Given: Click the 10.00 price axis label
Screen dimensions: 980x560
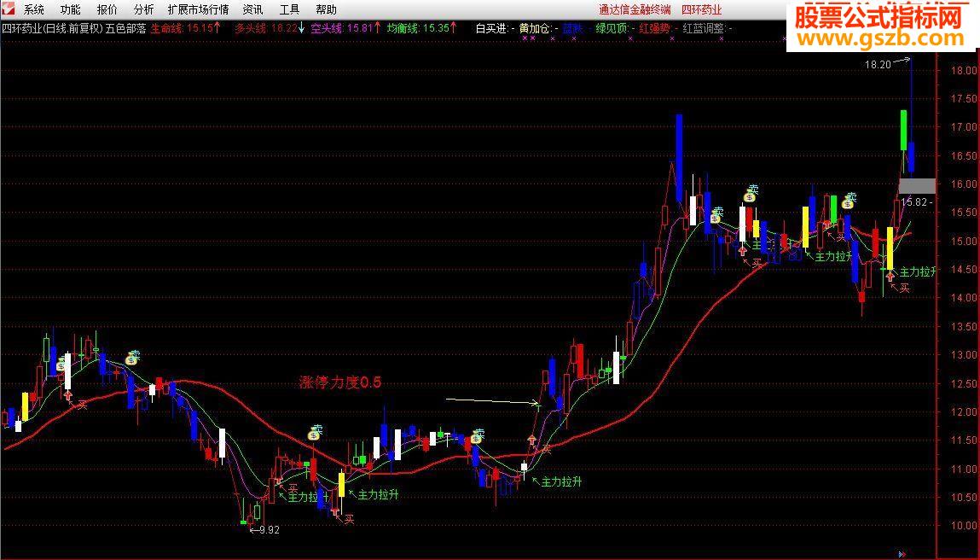Looking at the screenshot, I should [x=964, y=526].
